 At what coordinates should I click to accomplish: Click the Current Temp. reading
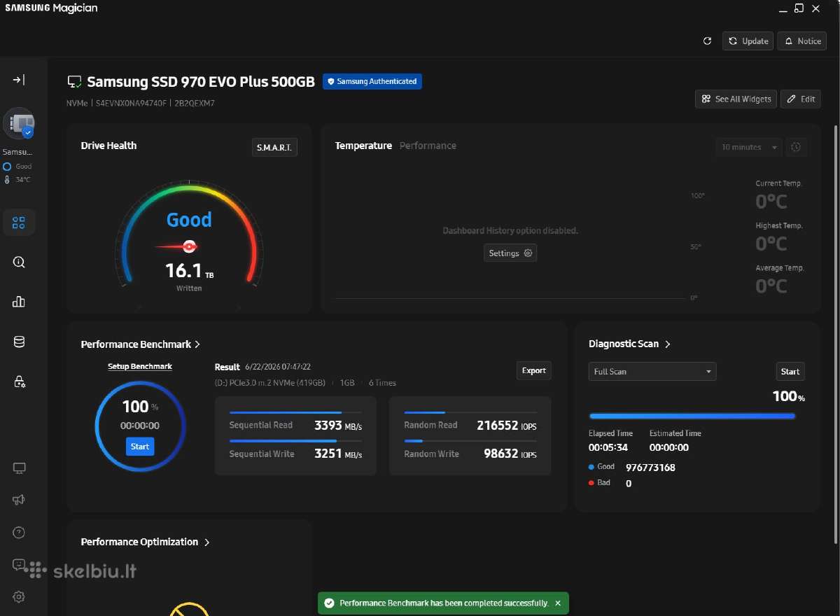point(771,202)
